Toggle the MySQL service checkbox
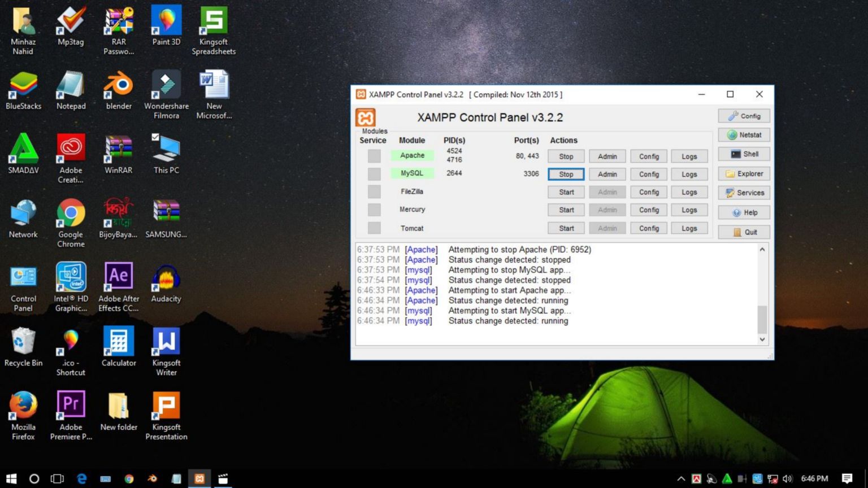The width and height of the screenshot is (868, 488). point(374,174)
